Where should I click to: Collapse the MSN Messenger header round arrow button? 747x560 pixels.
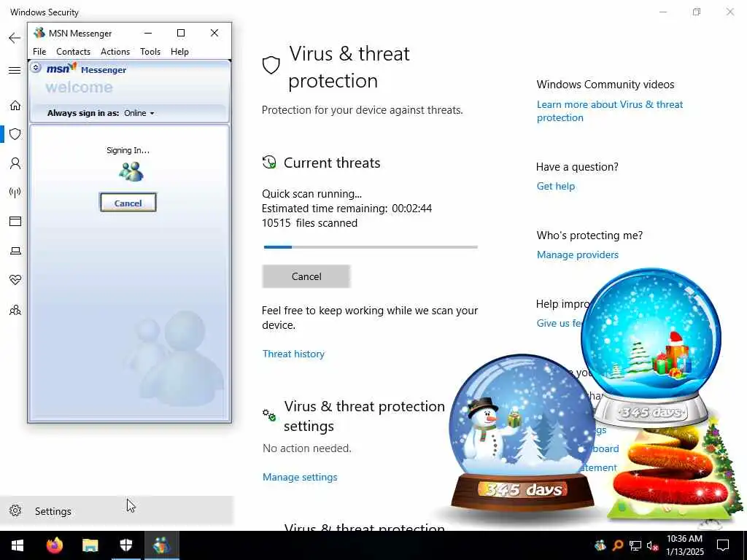click(x=36, y=68)
